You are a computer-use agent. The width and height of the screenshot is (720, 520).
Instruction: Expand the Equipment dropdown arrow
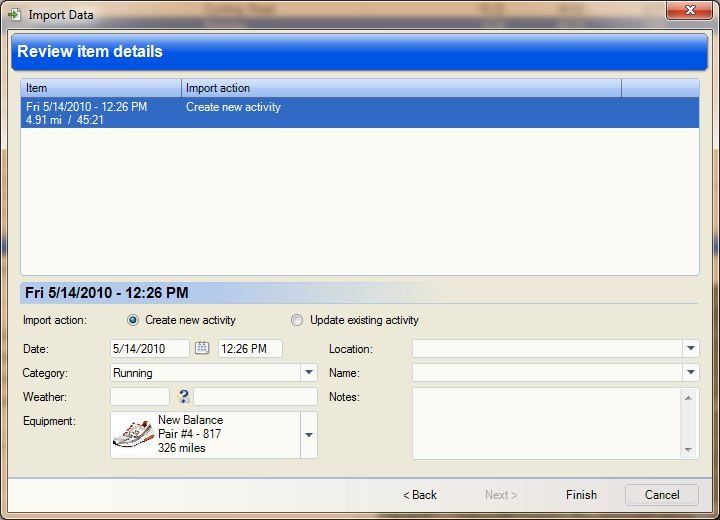pyautogui.click(x=309, y=435)
